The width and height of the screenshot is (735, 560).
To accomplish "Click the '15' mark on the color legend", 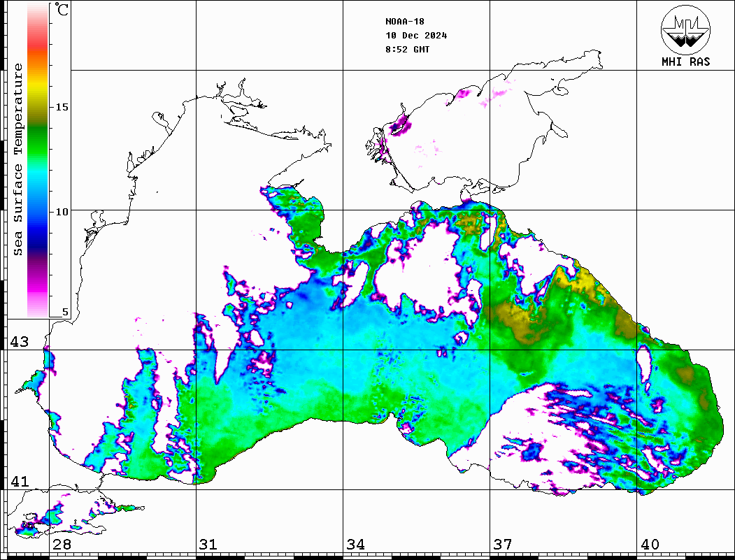I will 62,107.
